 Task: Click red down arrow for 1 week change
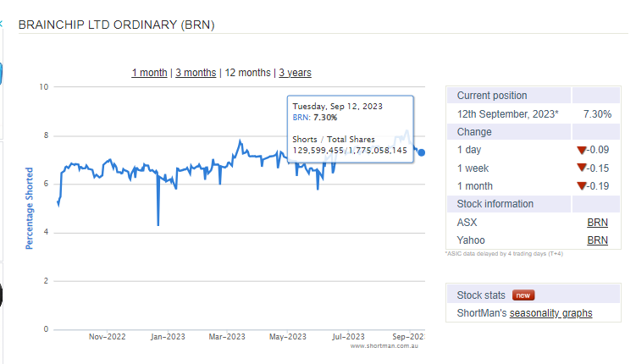581,168
